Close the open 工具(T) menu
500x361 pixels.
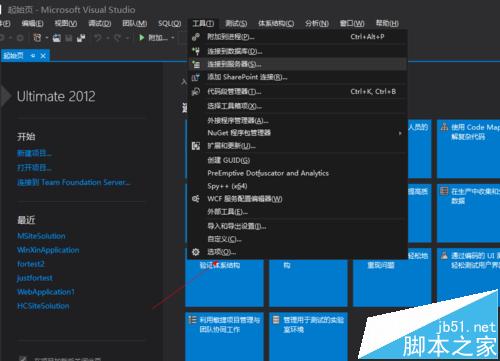point(203,23)
